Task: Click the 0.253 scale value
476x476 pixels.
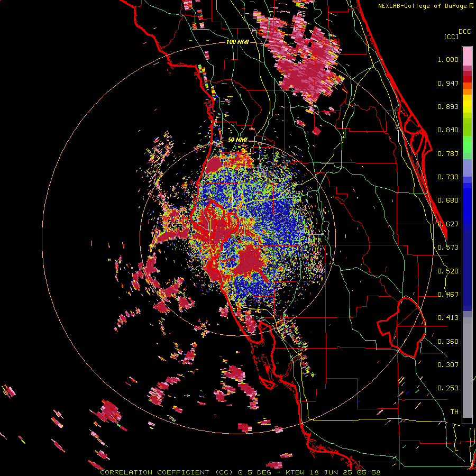Action: click(x=448, y=388)
